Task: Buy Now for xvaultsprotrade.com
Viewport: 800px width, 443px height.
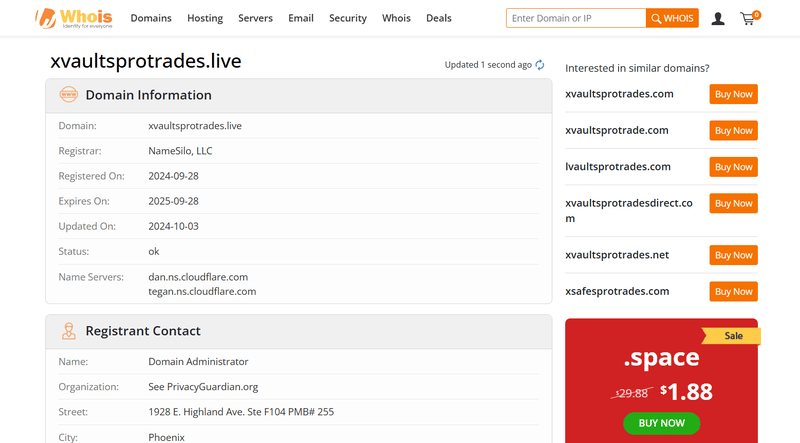Action: tap(733, 131)
